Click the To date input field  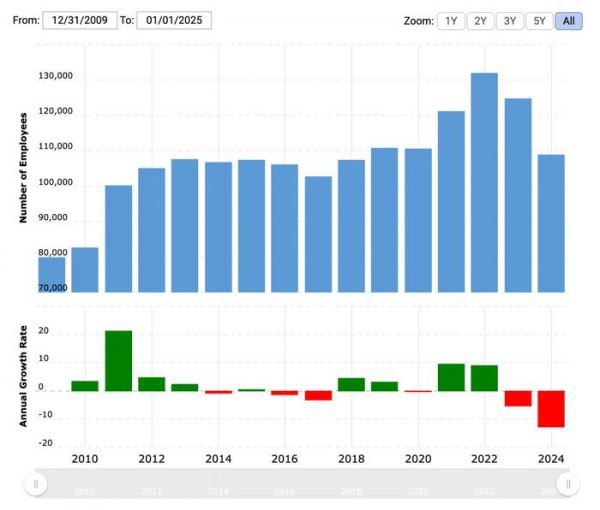point(174,20)
